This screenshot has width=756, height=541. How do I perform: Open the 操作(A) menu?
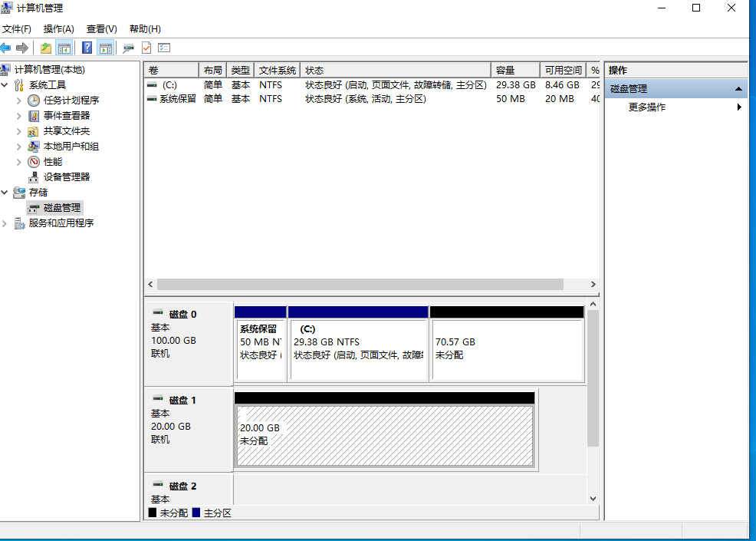point(58,29)
